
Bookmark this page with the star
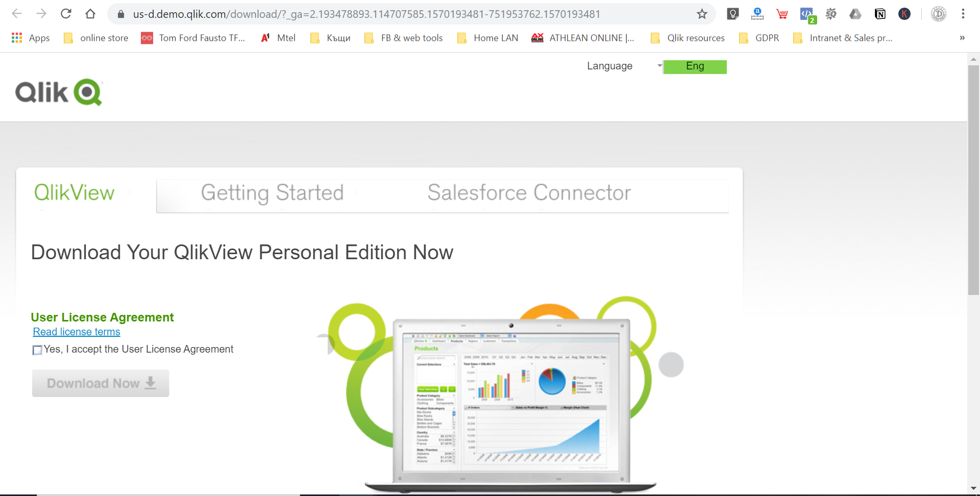tap(702, 14)
